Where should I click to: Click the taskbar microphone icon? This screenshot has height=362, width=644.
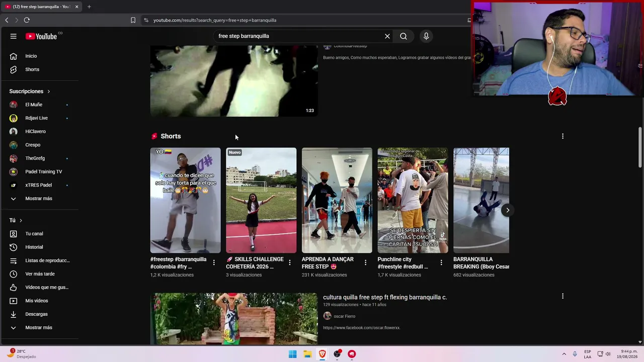click(x=575, y=354)
